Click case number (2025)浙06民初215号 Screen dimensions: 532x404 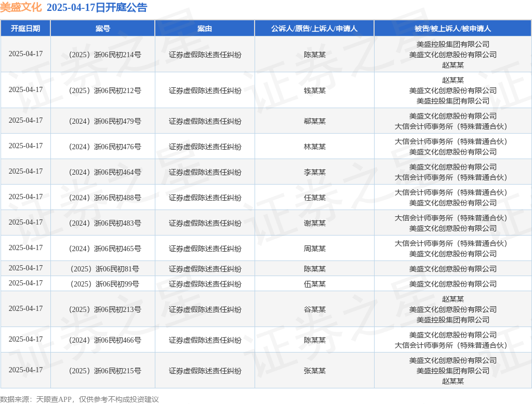(105, 371)
